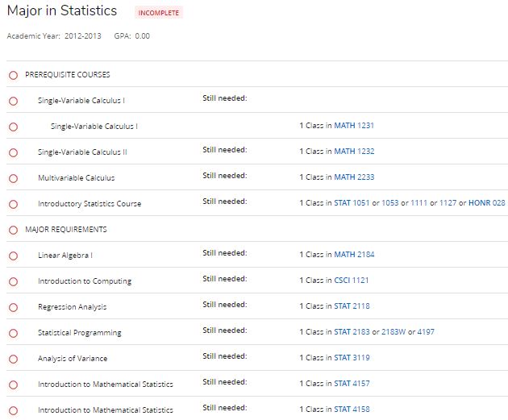Open the MATH 2233 course link
Screen dimensions: 508x420
point(354,177)
